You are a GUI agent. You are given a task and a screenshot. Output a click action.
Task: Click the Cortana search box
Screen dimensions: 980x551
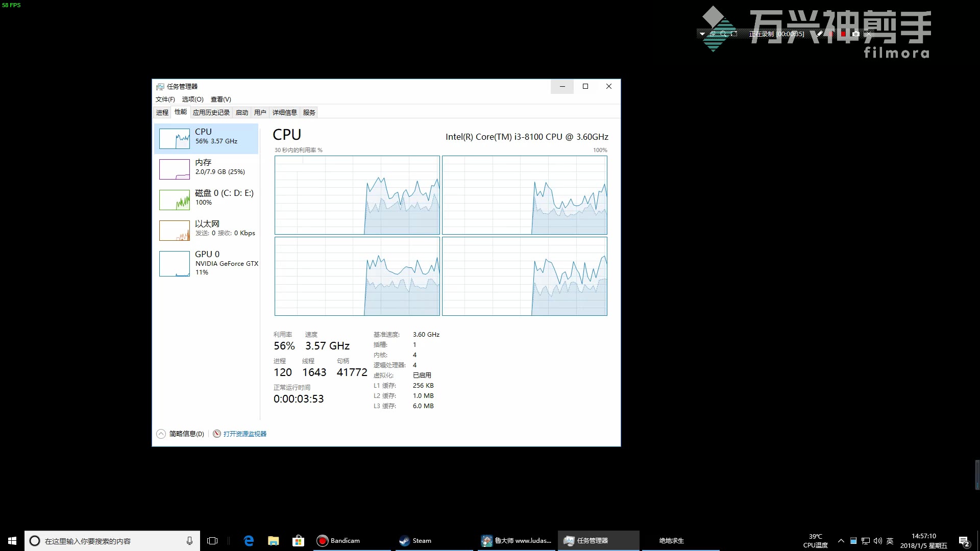click(112, 541)
